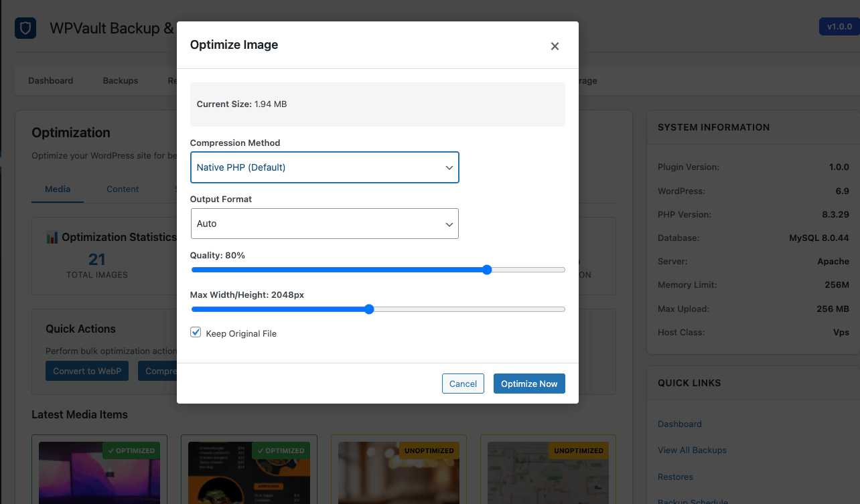The height and width of the screenshot is (504, 860).
Task: Click the Cancel button
Action: point(463,384)
